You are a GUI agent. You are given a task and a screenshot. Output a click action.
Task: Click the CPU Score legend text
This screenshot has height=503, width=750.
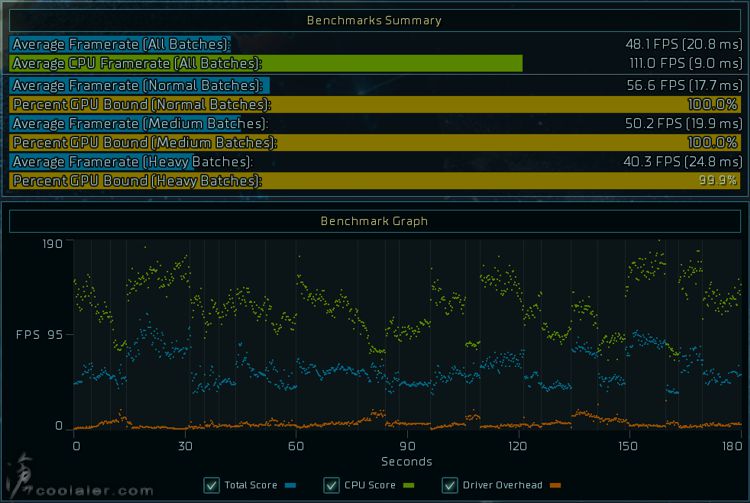tap(370, 485)
